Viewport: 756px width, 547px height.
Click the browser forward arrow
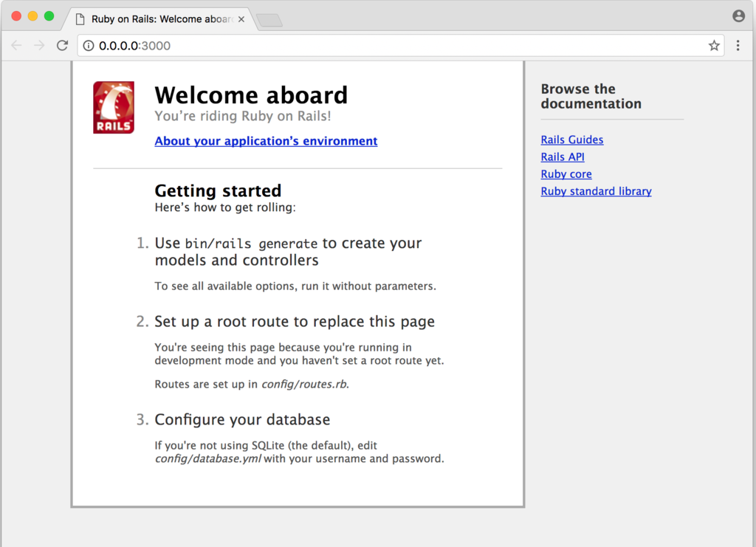[x=40, y=45]
